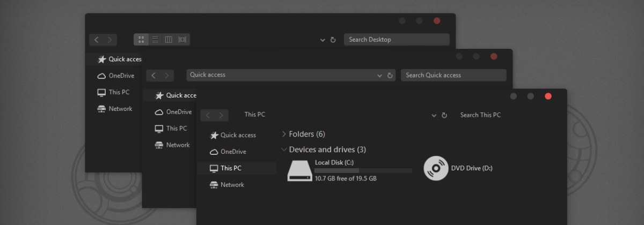Select Quick access in This PC window sidebar
The image size is (644, 225).
pos(238,135)
